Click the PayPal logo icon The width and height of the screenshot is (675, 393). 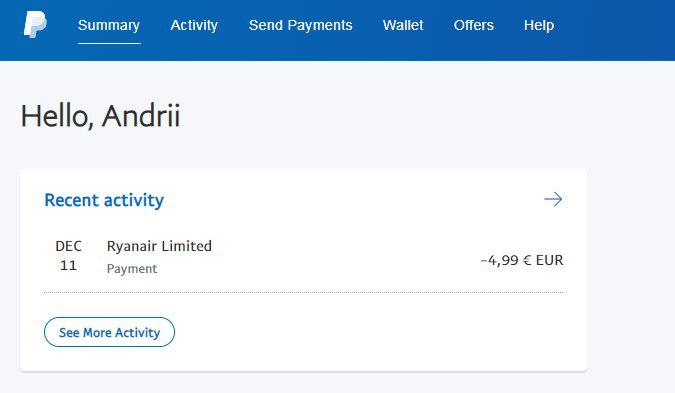pyautogui.click(x=35, y=25)
